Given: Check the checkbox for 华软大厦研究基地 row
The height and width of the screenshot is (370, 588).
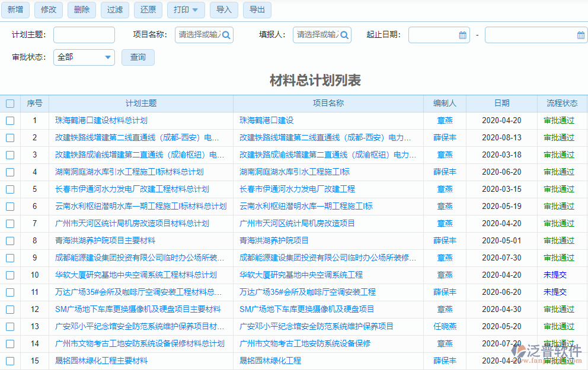Looking at the screenshot, I should (x=10, y=275).
